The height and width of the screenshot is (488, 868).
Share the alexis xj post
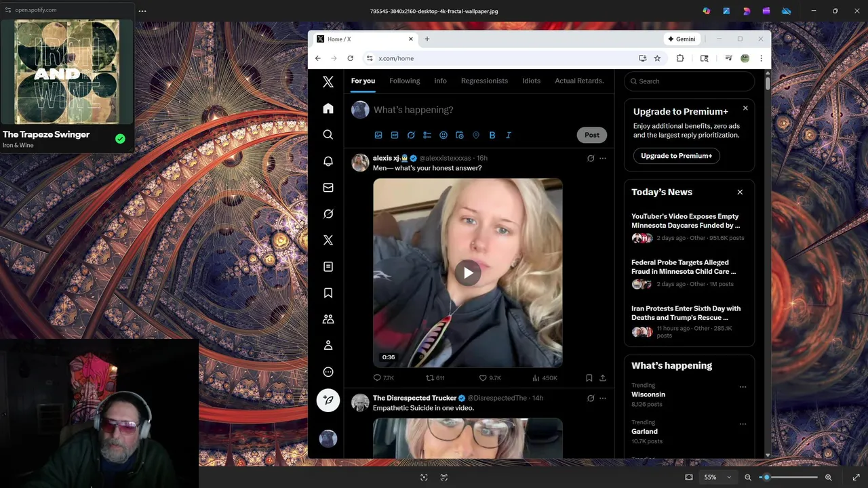click(x=602, y=378)
